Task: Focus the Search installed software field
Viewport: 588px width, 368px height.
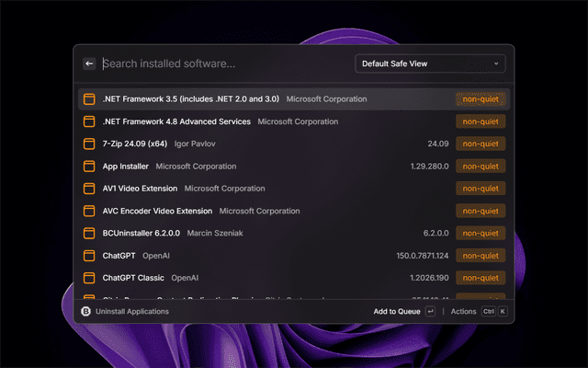Action: 225,63
